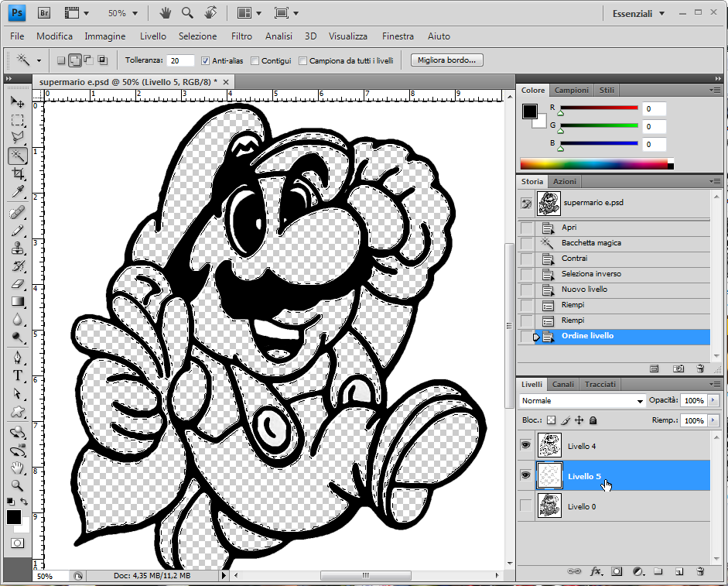Image resolution: width=728 pixels, height=586 pixels.
Task: Enable the Contigui checkbox
Action: point(255,60)
